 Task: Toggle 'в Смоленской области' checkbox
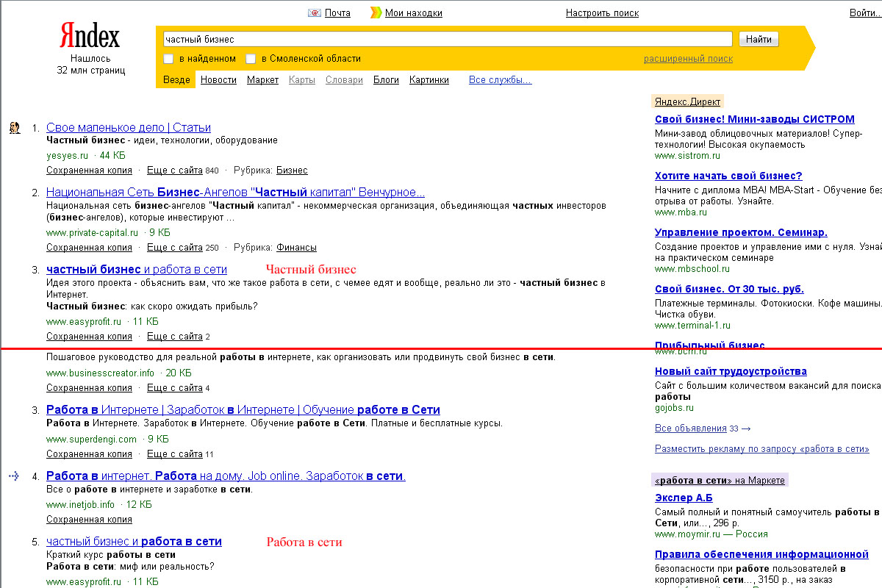pyautogui.click(x=251, y=59)
